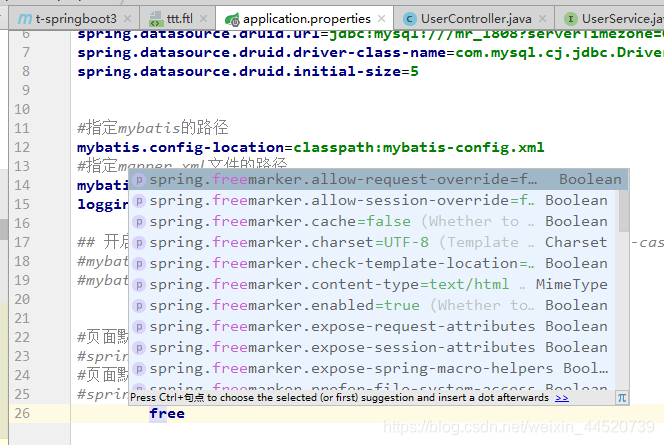Select spring.freemarker.content-type suggestion
Viewport: 664px width, 445px height.
373,285
